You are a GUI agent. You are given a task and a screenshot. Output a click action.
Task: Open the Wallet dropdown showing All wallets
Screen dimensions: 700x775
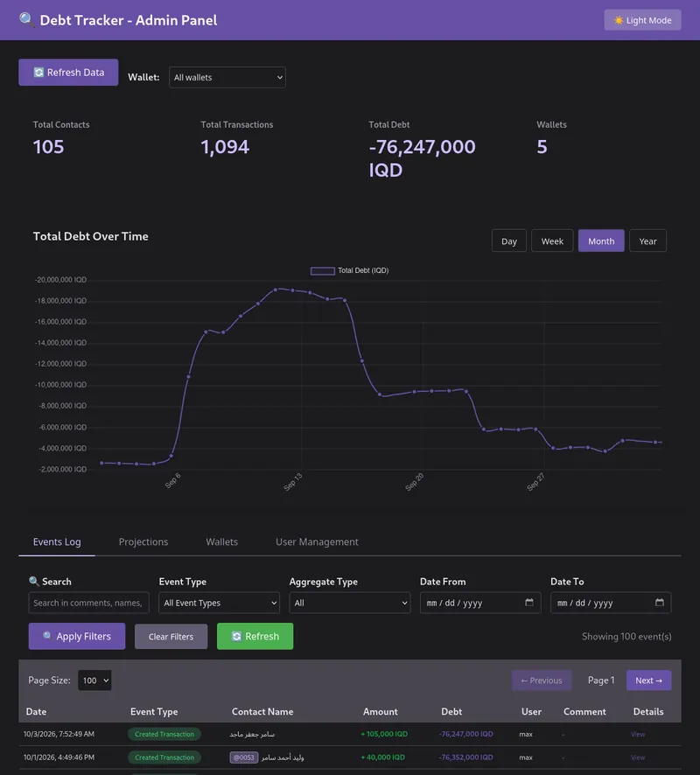(227, 77)
